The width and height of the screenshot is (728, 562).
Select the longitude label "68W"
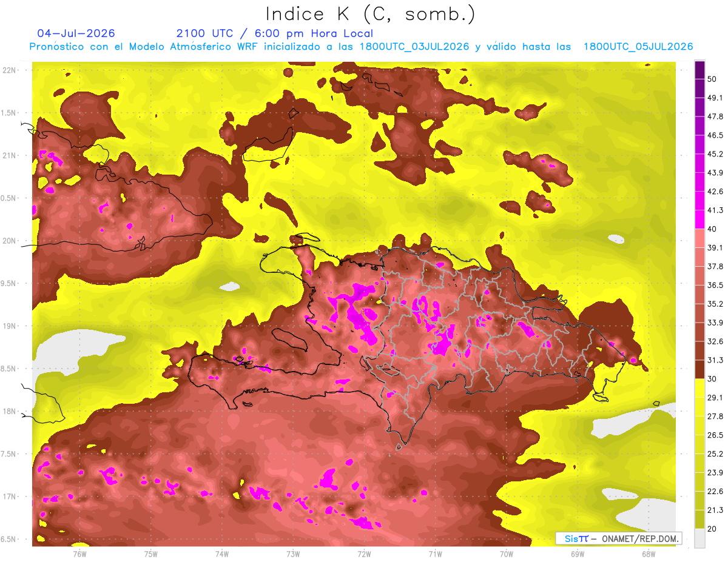[x=649, y=554]
